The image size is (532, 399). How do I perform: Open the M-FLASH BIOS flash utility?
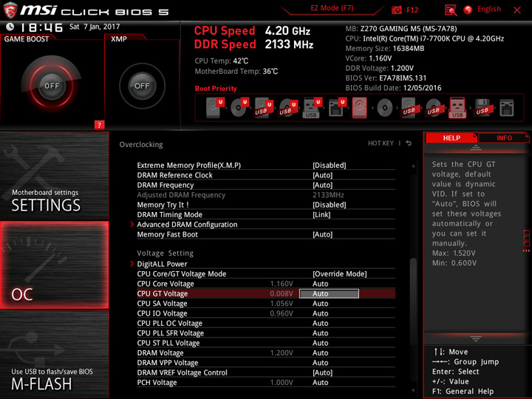[x=55, y=354]
